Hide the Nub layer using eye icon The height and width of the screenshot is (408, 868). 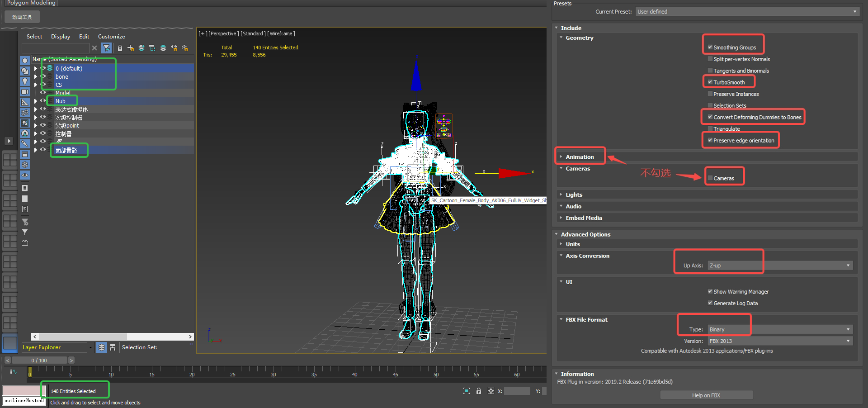click(x=43, y=101)
